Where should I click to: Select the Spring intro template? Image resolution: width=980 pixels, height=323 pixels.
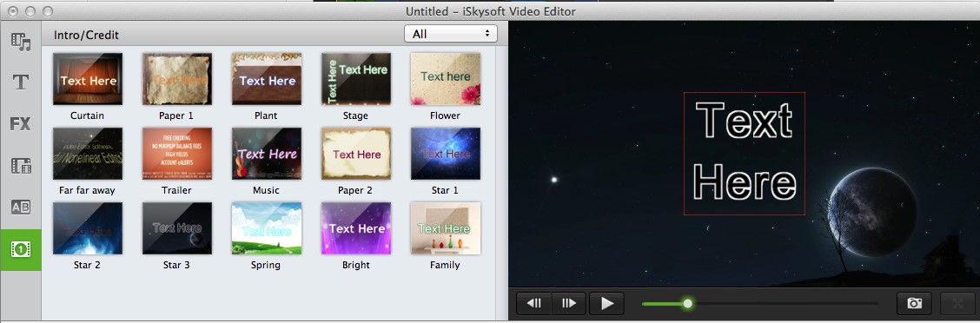click(x=266, y=228)
